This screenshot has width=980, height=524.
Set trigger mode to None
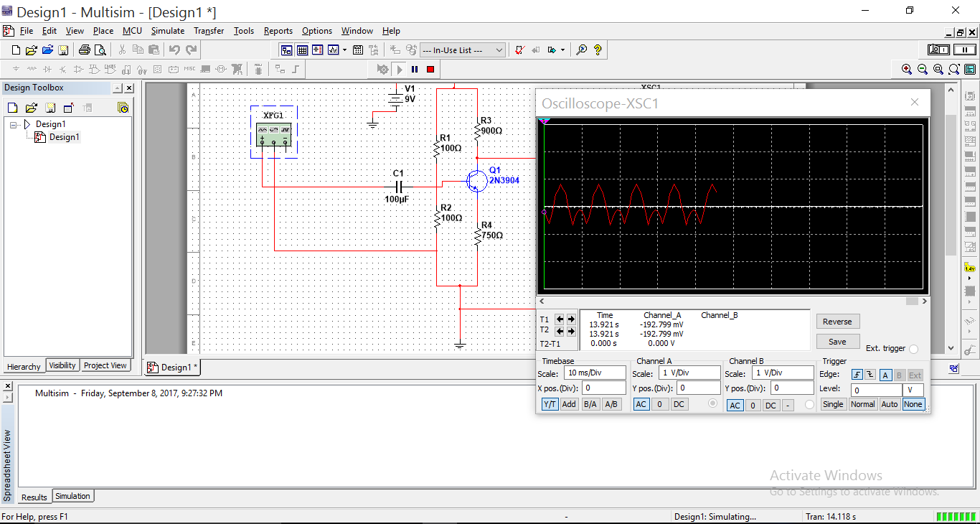[913, 404]
